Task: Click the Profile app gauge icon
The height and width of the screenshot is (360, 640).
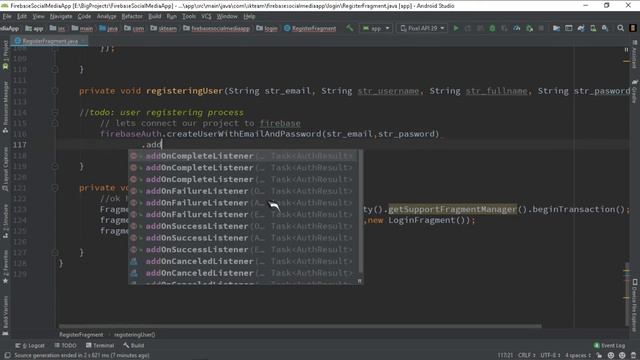Action: coord(517,28)
